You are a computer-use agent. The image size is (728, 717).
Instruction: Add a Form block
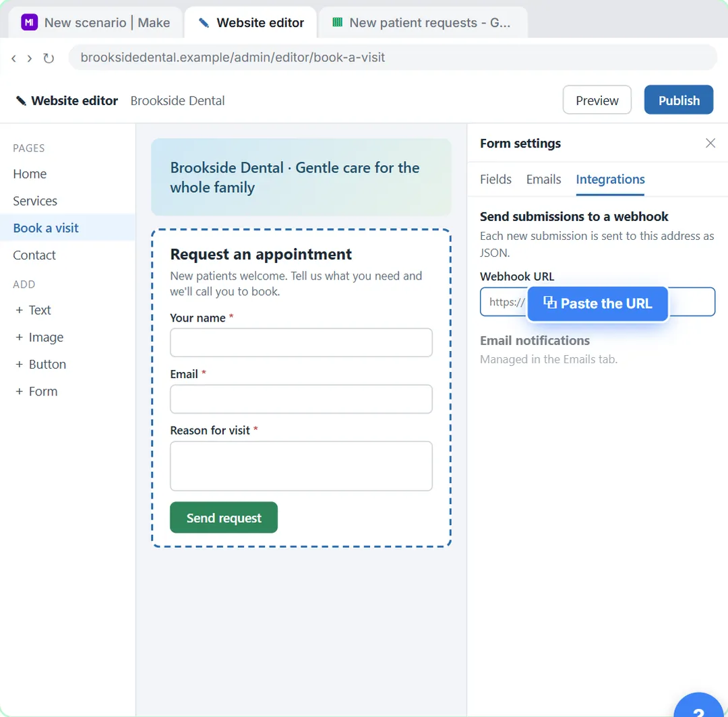(x=36, y=392)
